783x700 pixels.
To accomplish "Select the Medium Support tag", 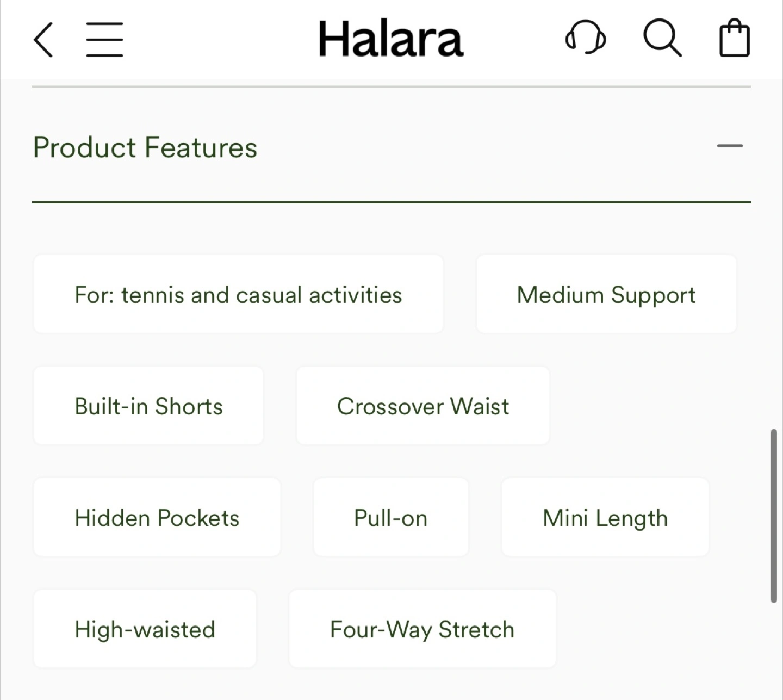I will (606, 294).
